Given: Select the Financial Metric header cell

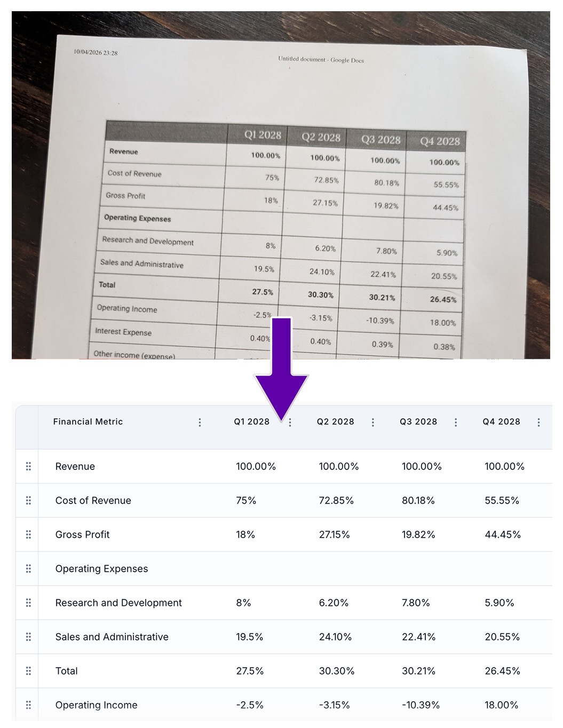Looking at the screenshot, I should [x=88, y=422].
